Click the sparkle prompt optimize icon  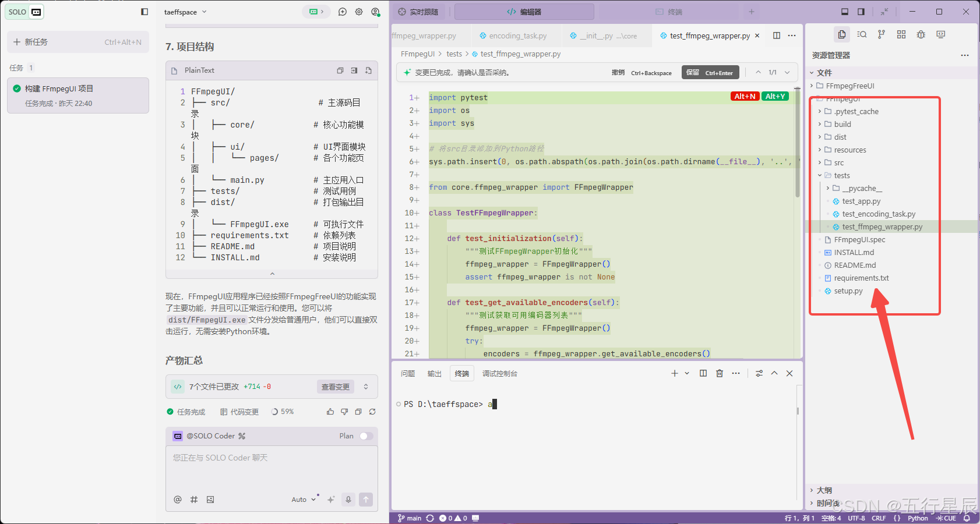tap(331, 500)
